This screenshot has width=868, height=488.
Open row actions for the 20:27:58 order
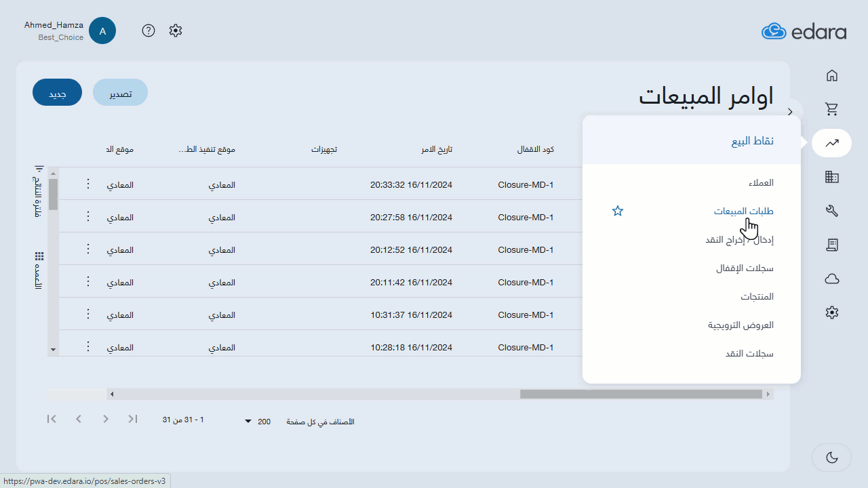87,216
